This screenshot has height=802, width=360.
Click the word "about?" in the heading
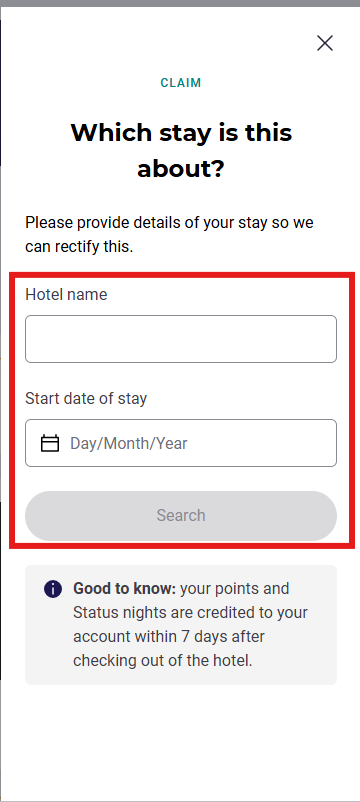click(x=181, y=169)
